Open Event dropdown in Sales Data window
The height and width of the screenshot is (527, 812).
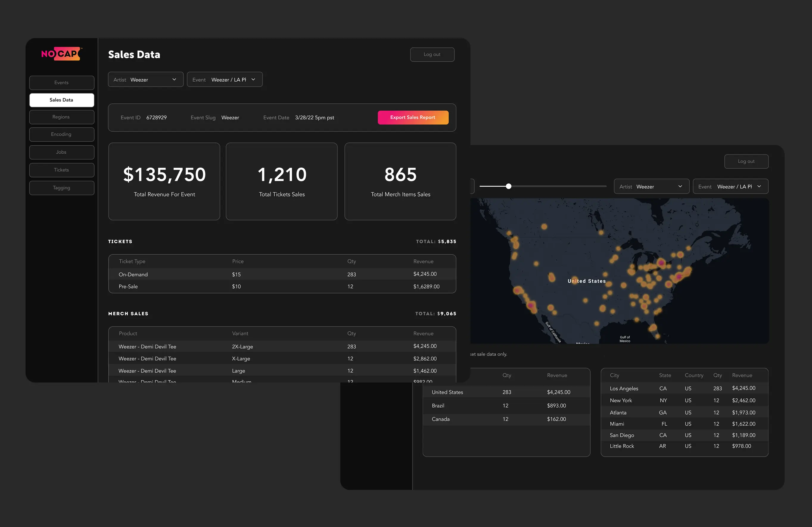pyautogui.click(x=225, y=79)
